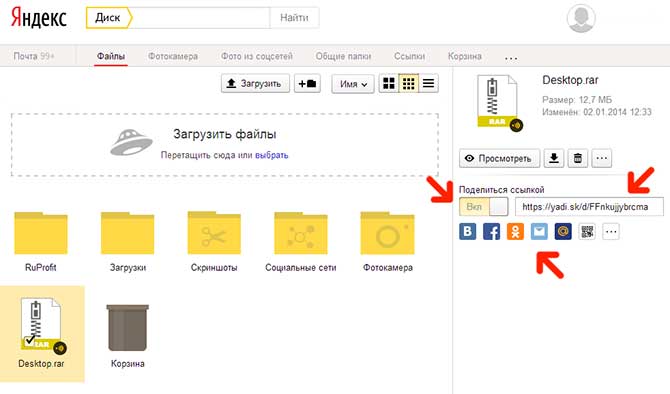Share the link on Facebook
Screen dimensions: 670x394
(x=491, y=232)
